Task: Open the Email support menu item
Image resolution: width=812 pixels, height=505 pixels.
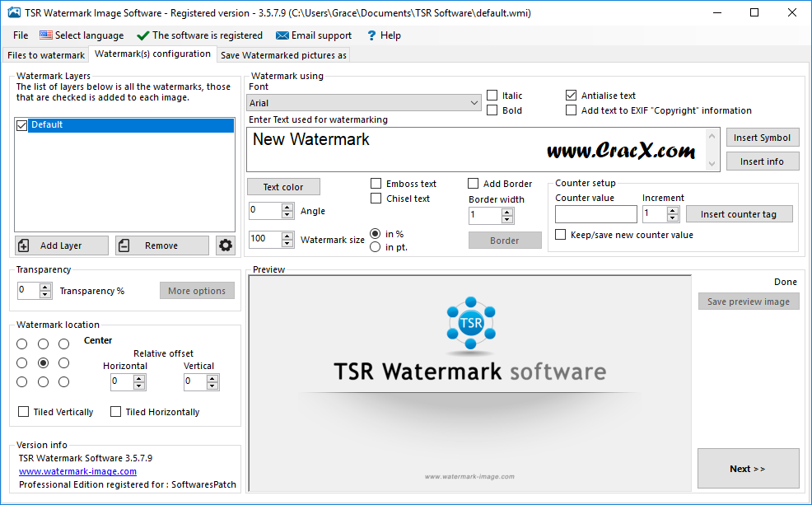Action: [x=314, y=35]
